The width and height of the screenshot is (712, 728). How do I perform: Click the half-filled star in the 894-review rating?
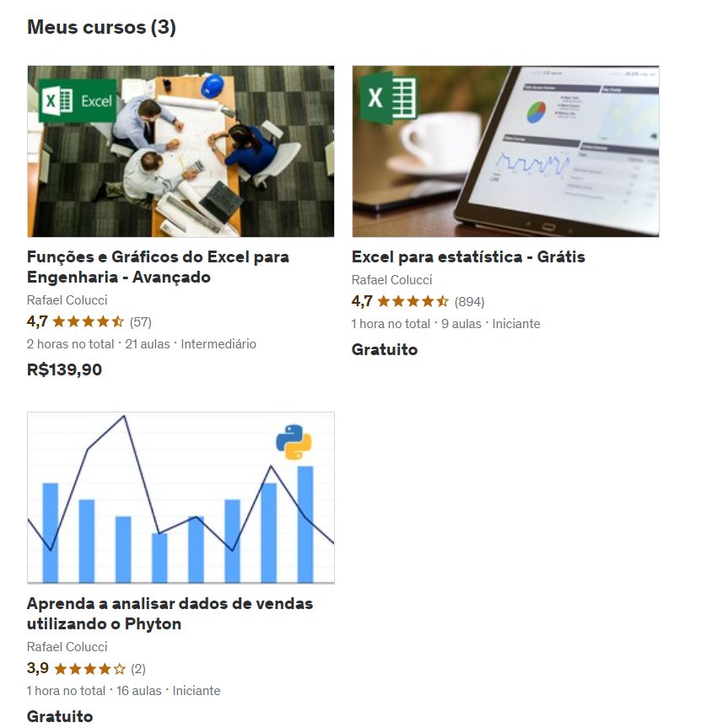coord(443,301)
